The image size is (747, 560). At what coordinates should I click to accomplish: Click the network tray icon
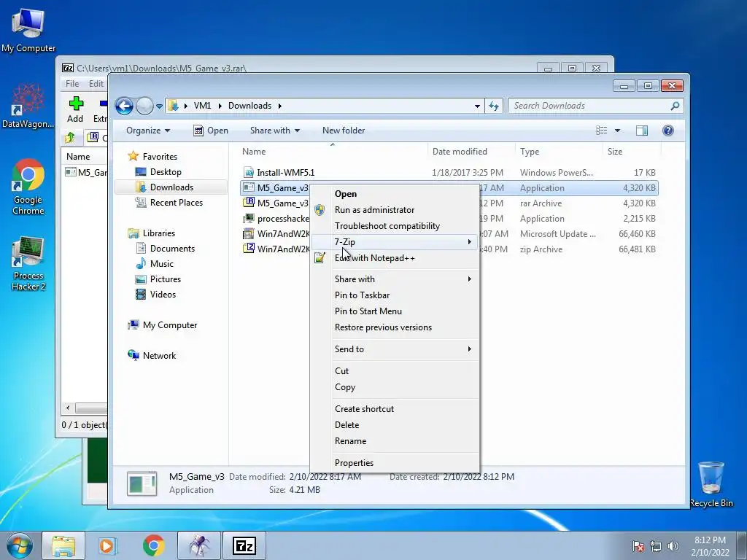(656, 546)
